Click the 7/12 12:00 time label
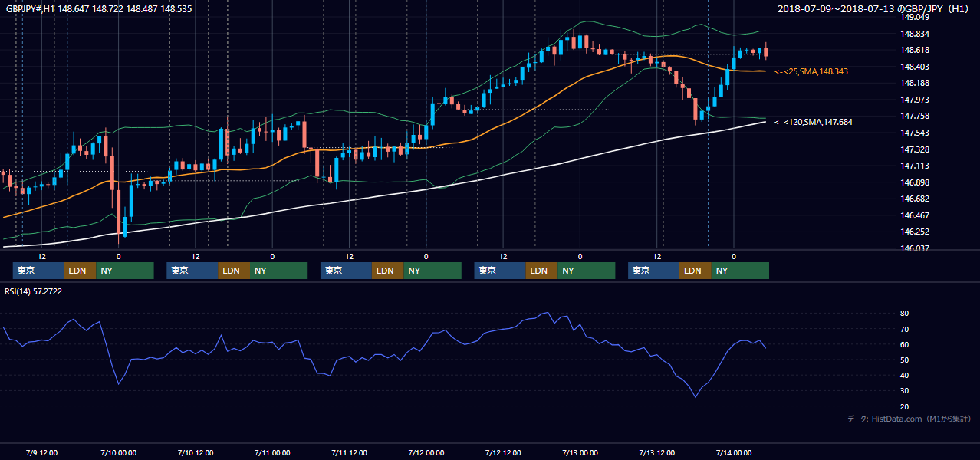The image size is (980, 460). [503, 452]
